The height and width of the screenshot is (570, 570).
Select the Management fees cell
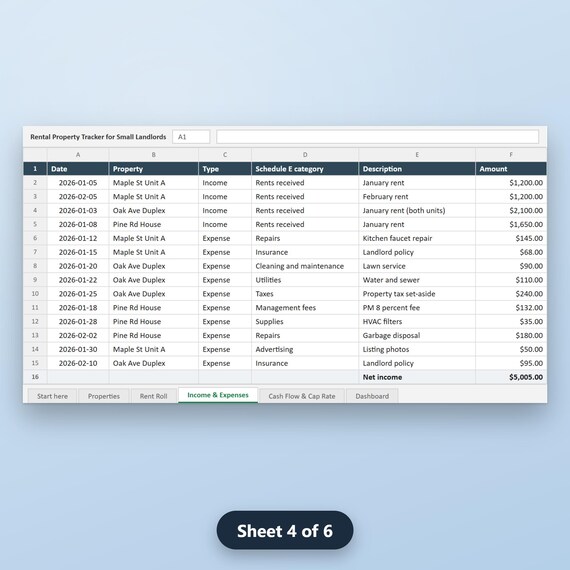pyautogui.click(x=305, y=308)
